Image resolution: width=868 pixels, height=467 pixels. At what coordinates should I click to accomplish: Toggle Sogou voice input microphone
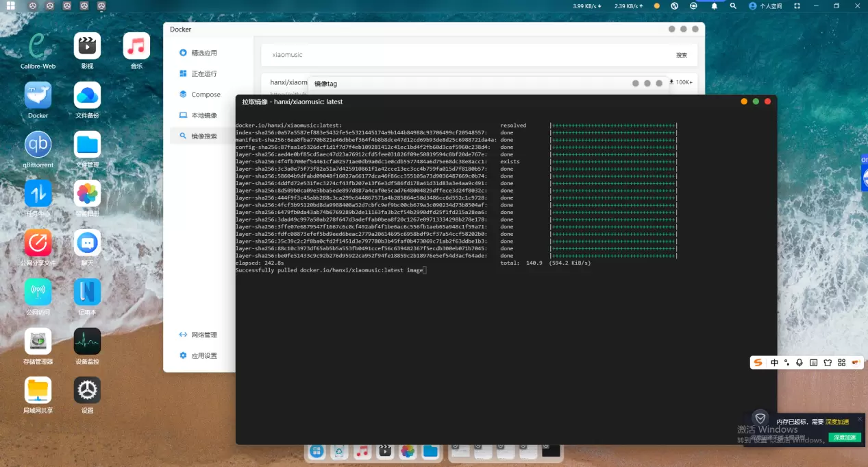coord(799,363)
